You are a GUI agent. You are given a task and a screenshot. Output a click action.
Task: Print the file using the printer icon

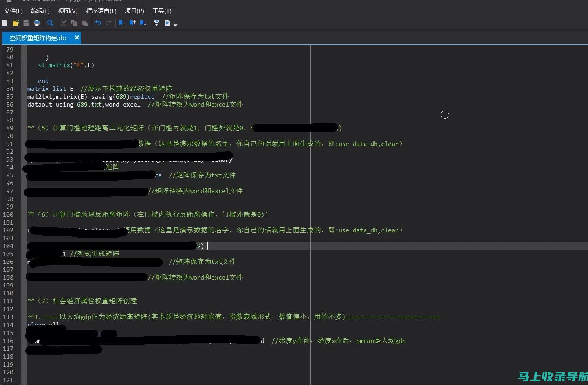pyautogui.click(x=37, y=23)
